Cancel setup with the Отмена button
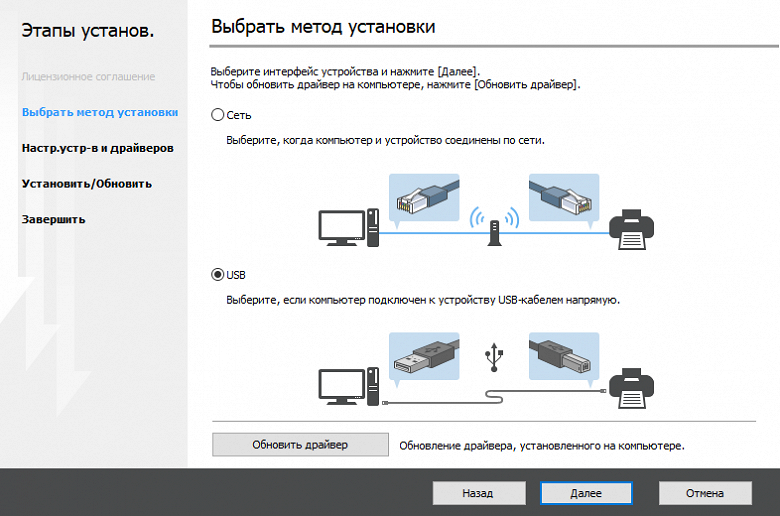This screenshot has height=516, width=780. [x=705, y=493]
